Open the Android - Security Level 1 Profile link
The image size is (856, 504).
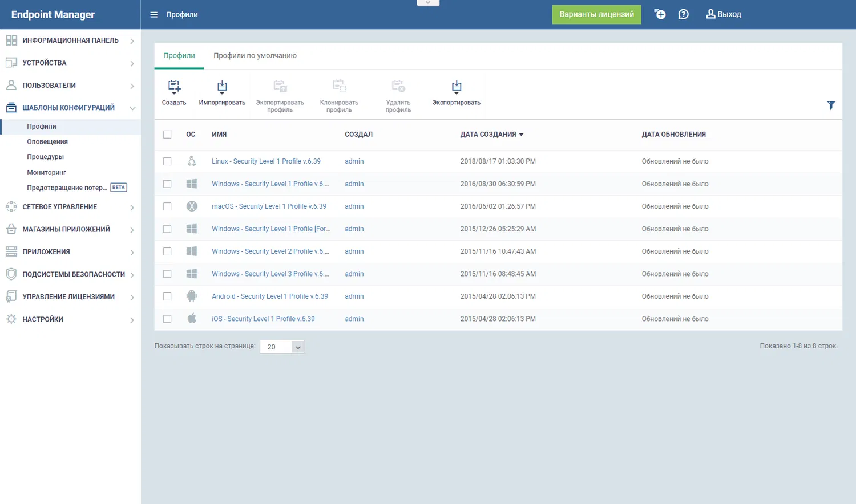point(270,296)
